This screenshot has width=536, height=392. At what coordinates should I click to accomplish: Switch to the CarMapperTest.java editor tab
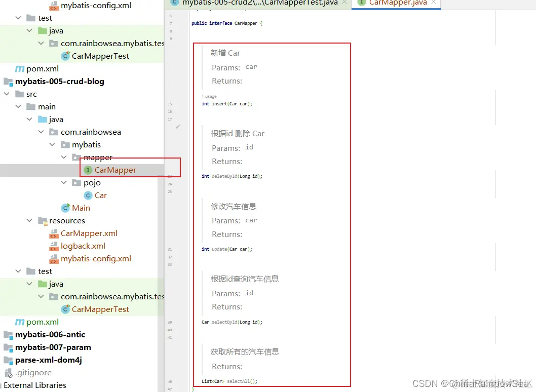pyautogui.click(x=258, y=3)
